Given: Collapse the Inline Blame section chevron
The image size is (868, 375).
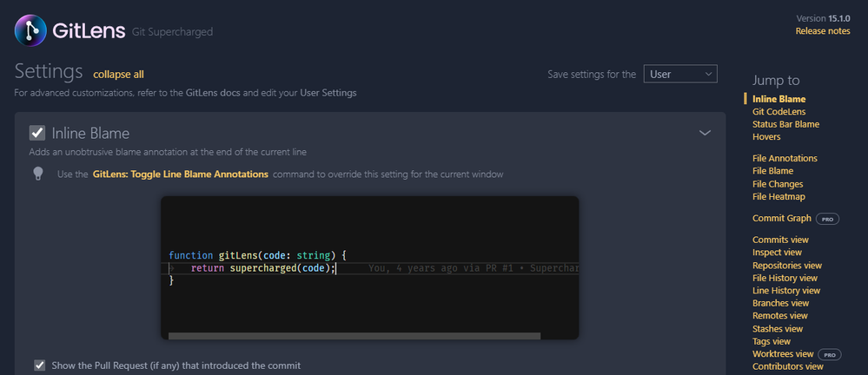Looking at the screenshot, I should click(706, 133).
